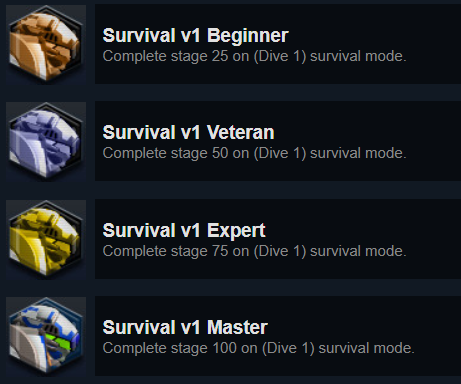Open the Expert achievement row panel
The height and width of the screenshot is (384, 461).
tap(278, 239)
